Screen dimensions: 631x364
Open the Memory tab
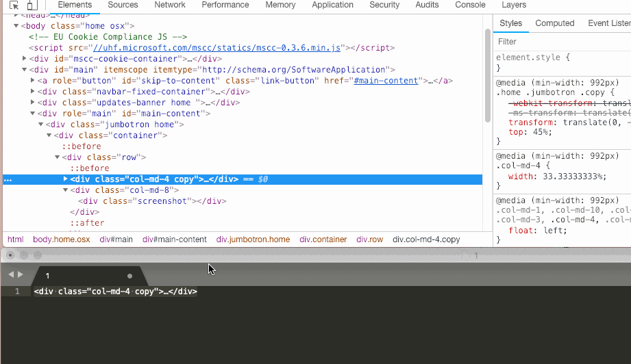click(280, 5)
